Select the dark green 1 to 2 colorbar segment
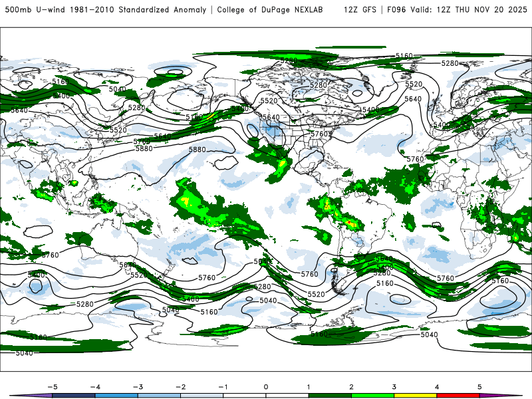 (x=330, y=396)
